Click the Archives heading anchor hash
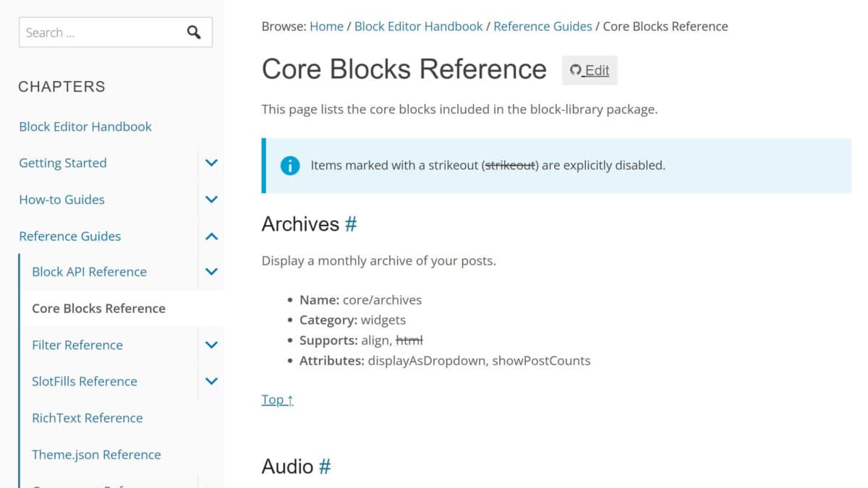The image size is (868, 488). 351,224
